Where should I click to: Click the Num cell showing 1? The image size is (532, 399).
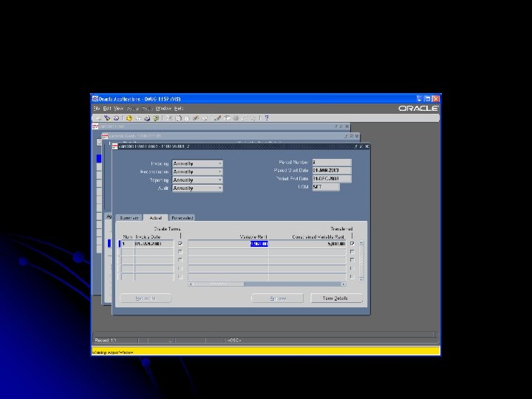(x=128, y=244)
